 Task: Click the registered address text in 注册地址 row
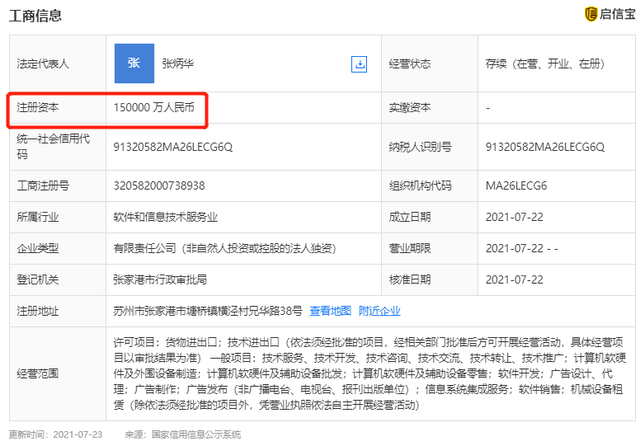[208, 311]
